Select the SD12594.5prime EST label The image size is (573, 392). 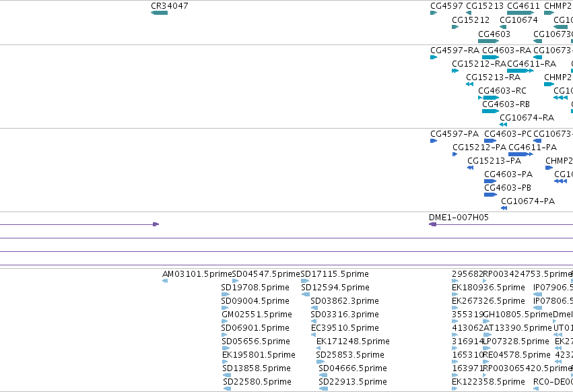click(335, 288)
